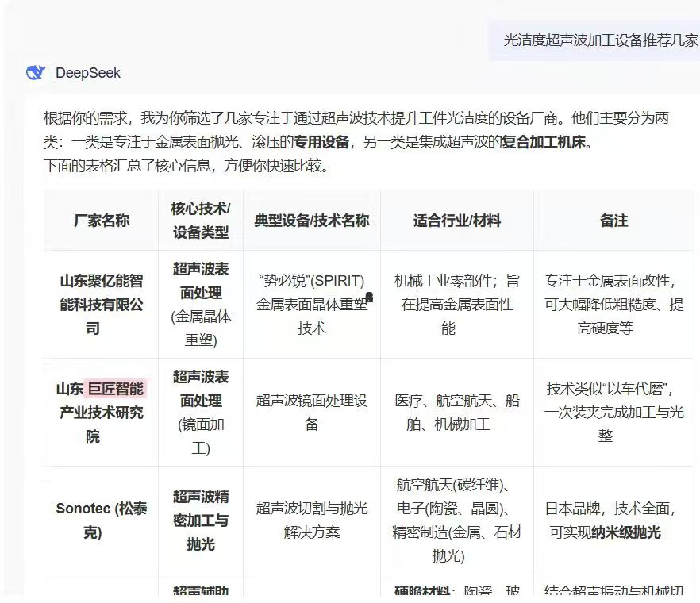
Task: Click the DeepSeek name label
Action: pyautogui.click(x=88, y=73)
